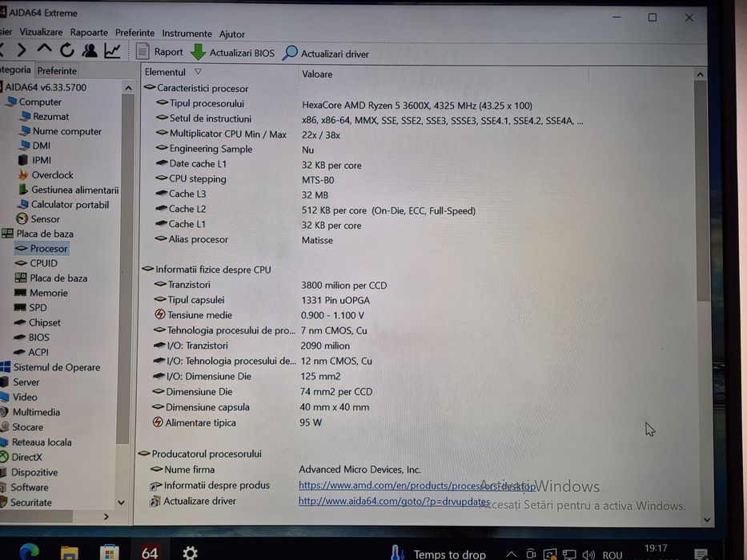747x560 pixels.
Task: Open the Instrumente menu
Action: pyautogui.click(x=187, y=34)
